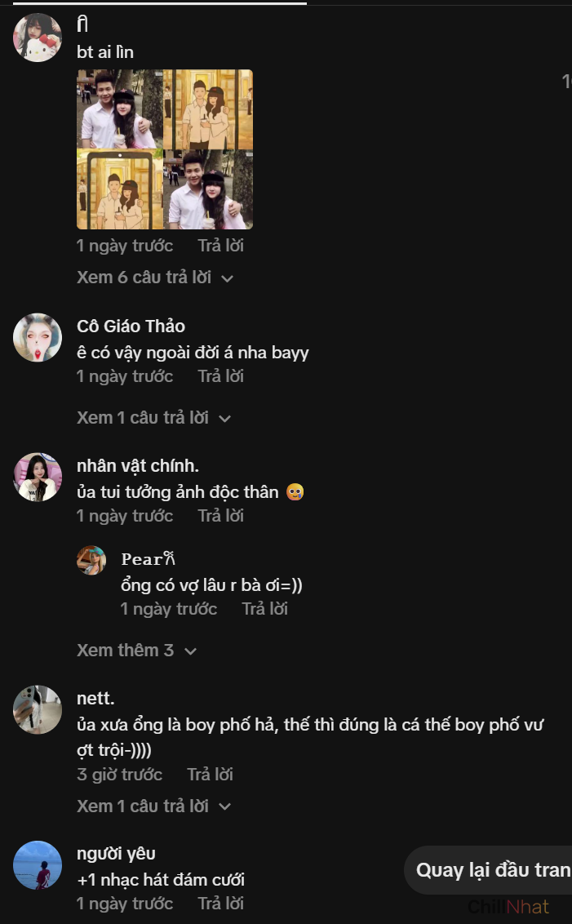The height and width of the screenshot is (924, 572).
Task: Open người yêu's profile picture
Action: (x=38, y=865)
